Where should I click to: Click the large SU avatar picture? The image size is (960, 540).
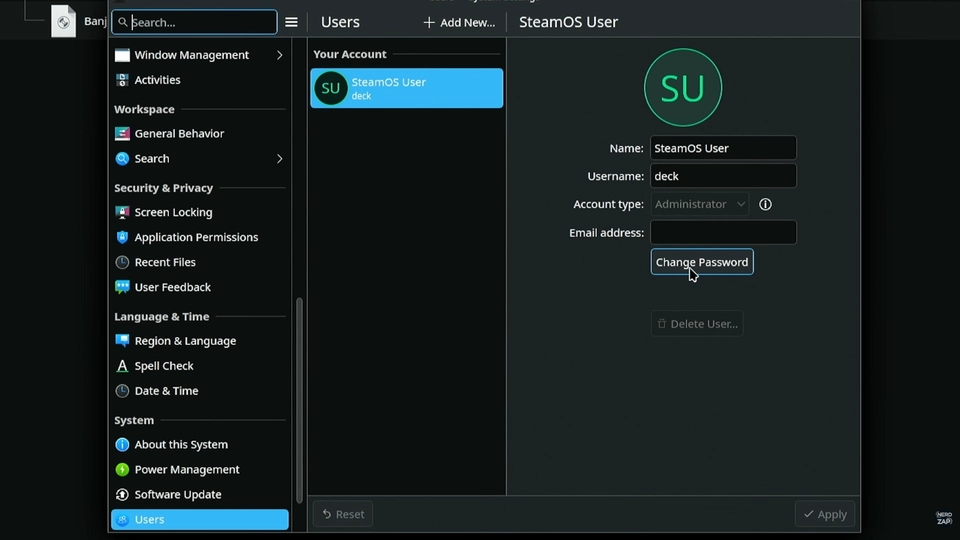[682, 88]
